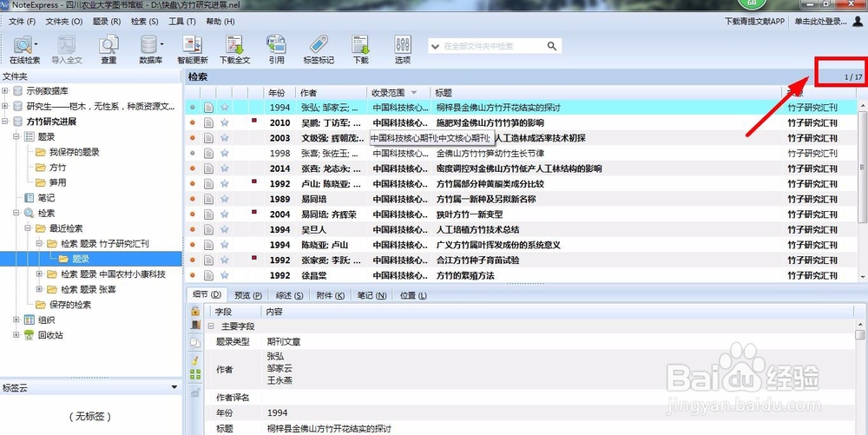Select the 我保存的题录 folder
Screen dimensions: 868x435
(x=74, y=152)
